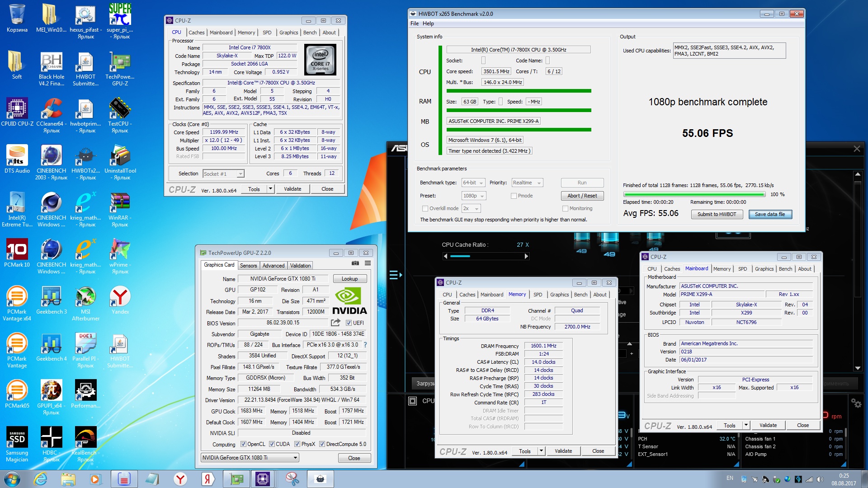The image size is (868, 488).
Task: Open the super_pi desktop shortcut
Action: point(120,20)
